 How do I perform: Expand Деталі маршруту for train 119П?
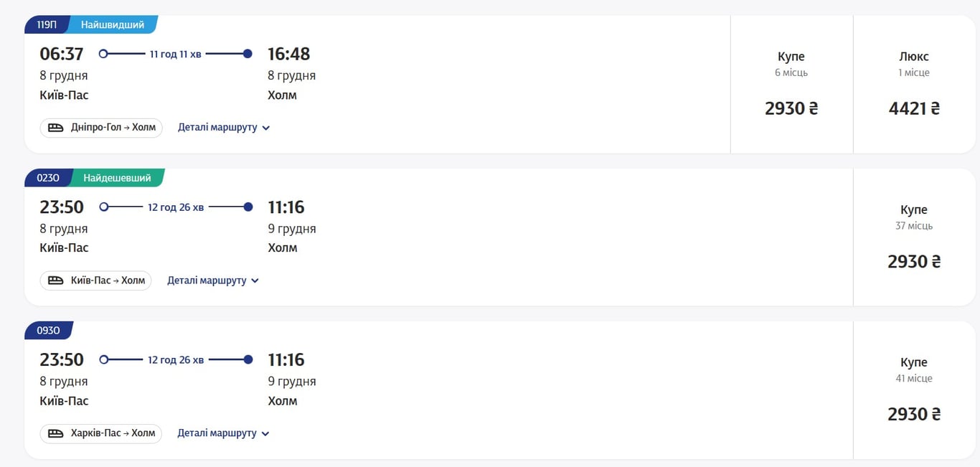224,128
